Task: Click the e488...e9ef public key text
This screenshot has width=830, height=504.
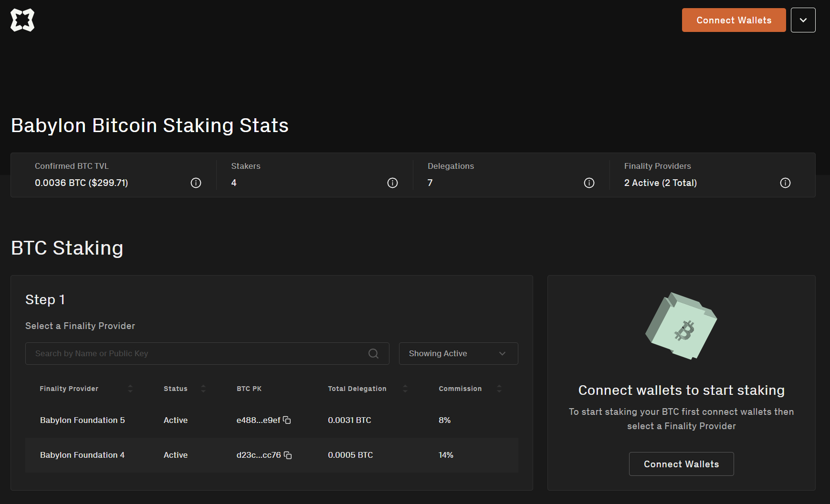Action: (258, 420)
